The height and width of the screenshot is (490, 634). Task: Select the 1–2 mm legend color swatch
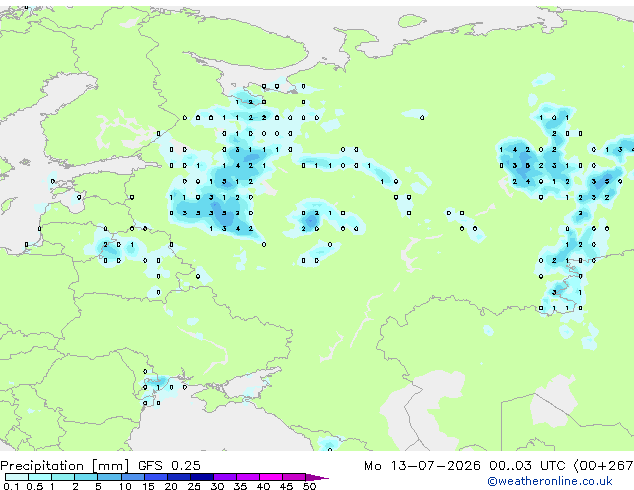[x=63, y=477]
